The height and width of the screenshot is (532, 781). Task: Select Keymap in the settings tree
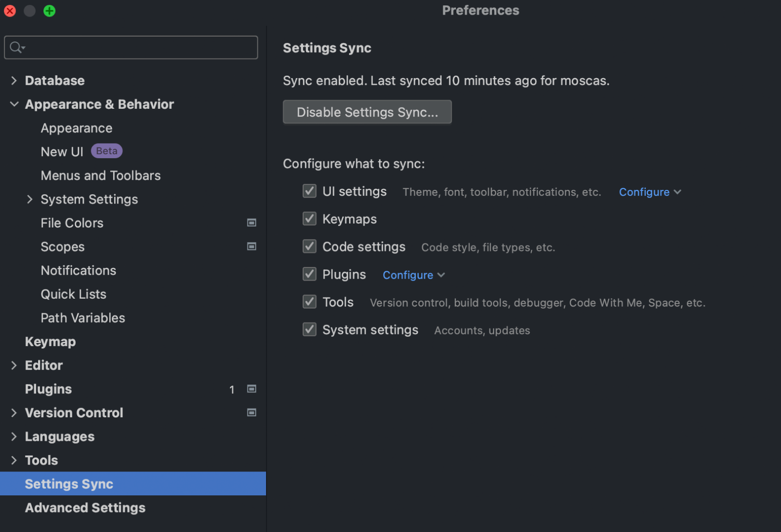point(50,342)
